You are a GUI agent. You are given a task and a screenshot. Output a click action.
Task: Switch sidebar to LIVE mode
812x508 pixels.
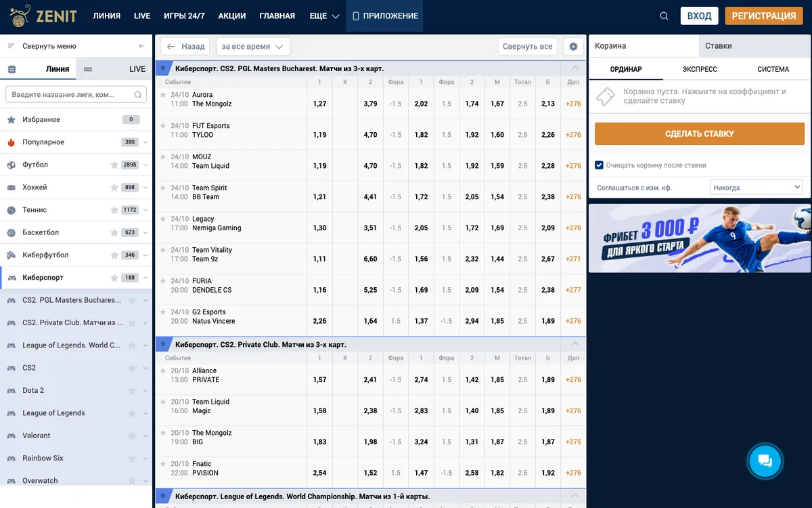point(114,69)
